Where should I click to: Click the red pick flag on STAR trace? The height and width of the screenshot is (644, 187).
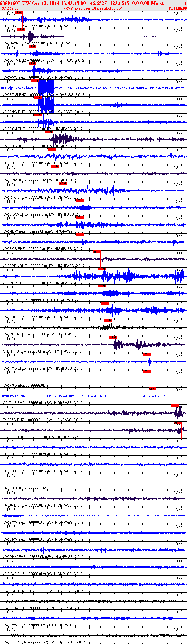(x=35, y=81)
